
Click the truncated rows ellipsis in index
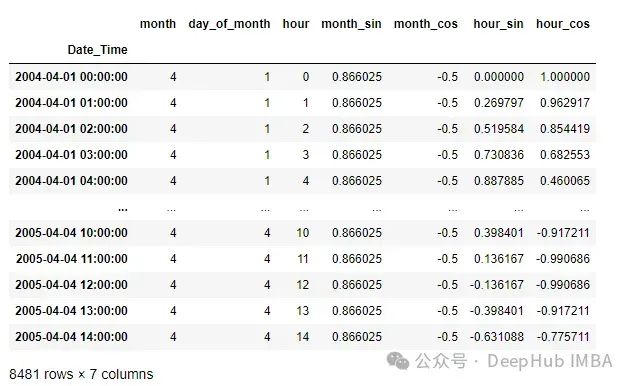(x=123, y=210)
